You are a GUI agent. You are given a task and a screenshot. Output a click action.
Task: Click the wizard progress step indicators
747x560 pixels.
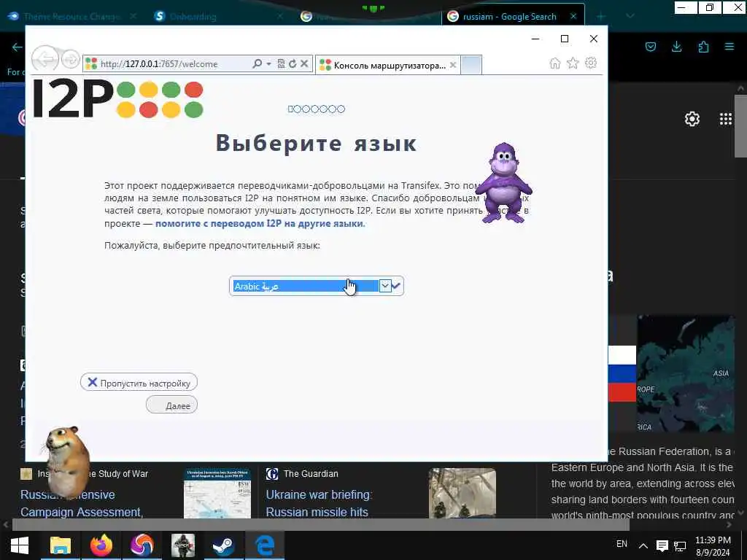click(x=316, y=109)
